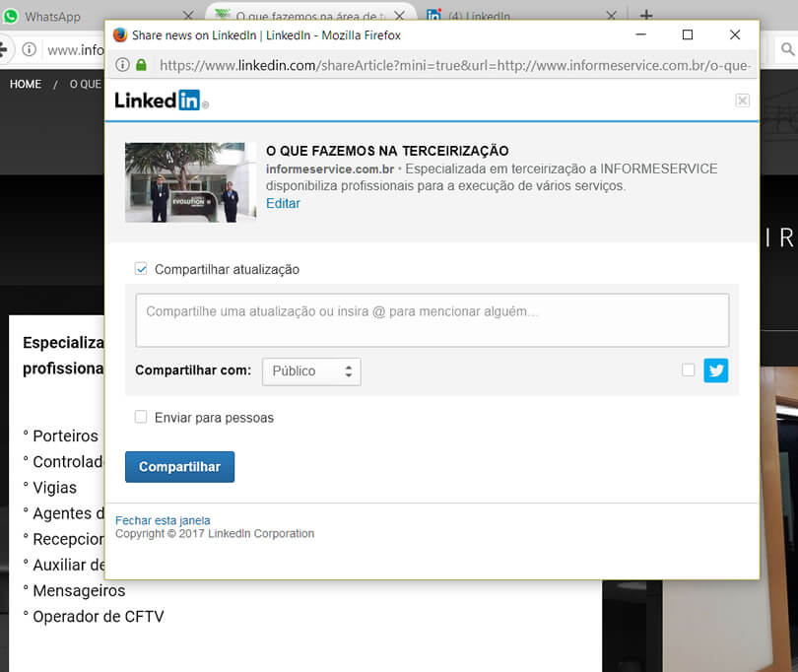Click the LinkedIn logo in share dialog

tap(162, 101)
